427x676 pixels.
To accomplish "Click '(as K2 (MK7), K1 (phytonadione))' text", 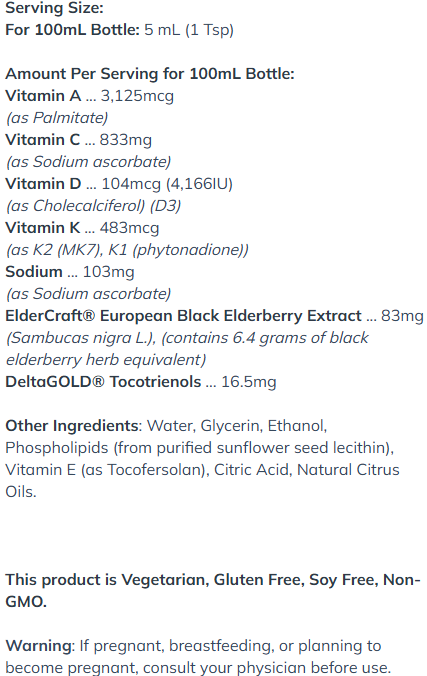I will click(x=127, y=250).
